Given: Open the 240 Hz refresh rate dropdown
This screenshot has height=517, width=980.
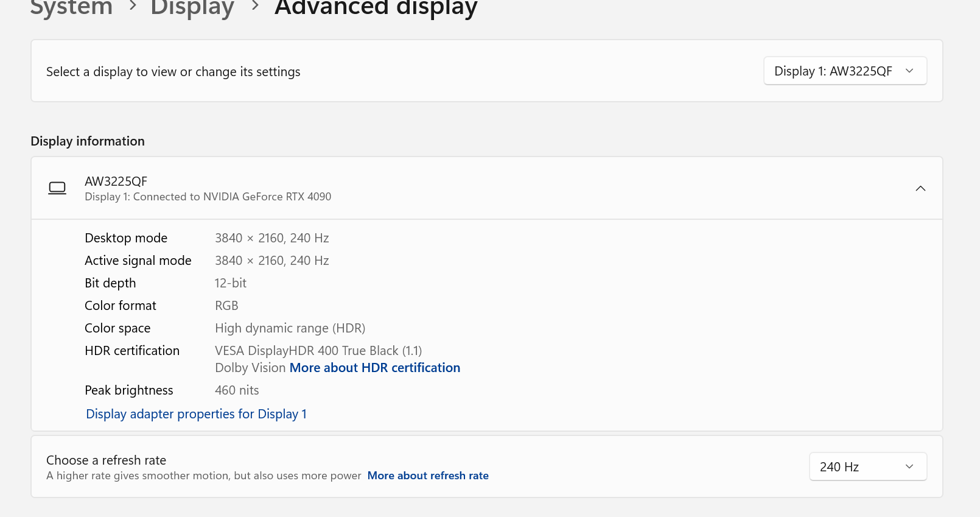Looking at the screenshot, I should pyautogui.click(x=867, y=467).
